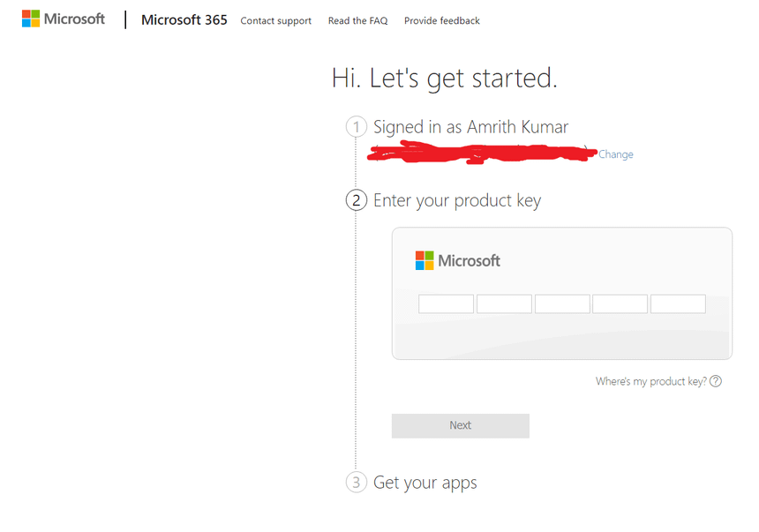Click the "Get your apps" step heading
The height and width of the screenshot is (532, 759).
(425, 483)
